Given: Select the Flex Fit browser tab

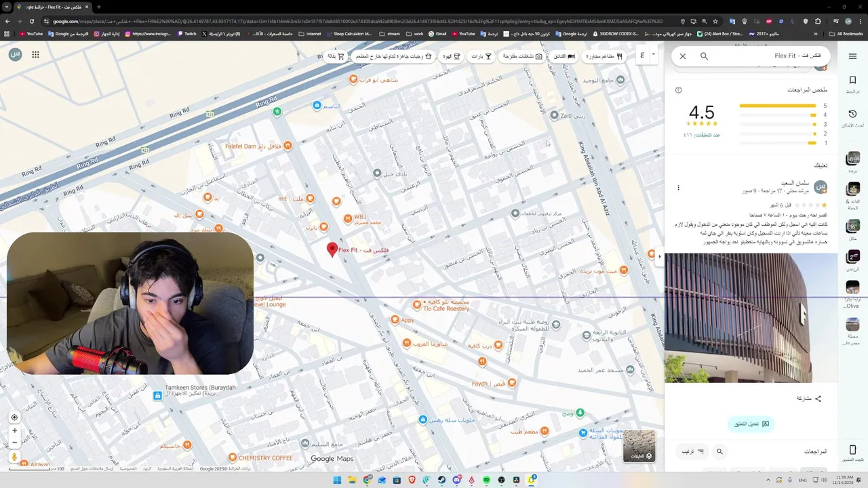Looking at the screenshot, I should pyautogui.click(x=52, y=7).
